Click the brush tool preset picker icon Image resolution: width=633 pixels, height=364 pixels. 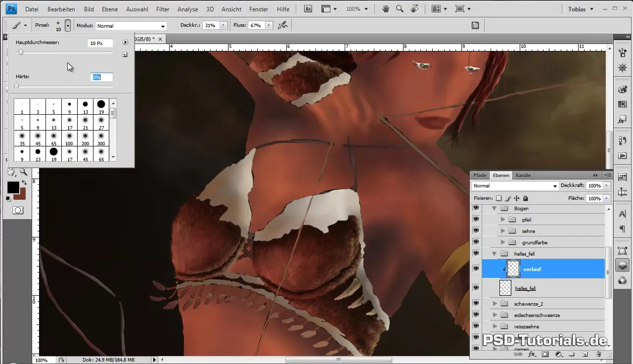(19, 25)
